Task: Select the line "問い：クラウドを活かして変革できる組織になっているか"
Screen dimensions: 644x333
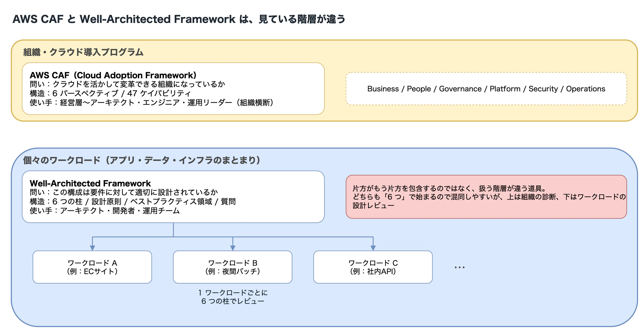Action: (127, 84)
